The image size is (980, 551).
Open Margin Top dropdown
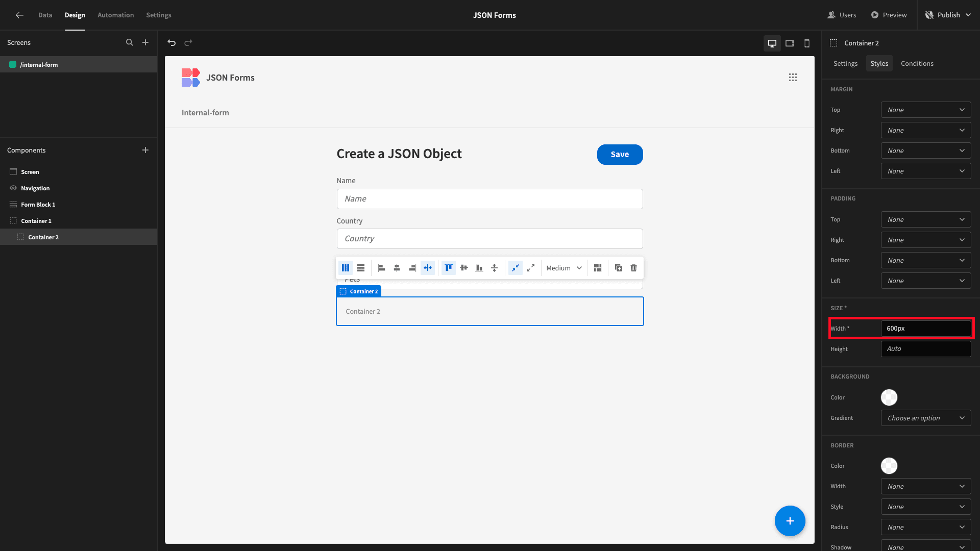[926, 110]
